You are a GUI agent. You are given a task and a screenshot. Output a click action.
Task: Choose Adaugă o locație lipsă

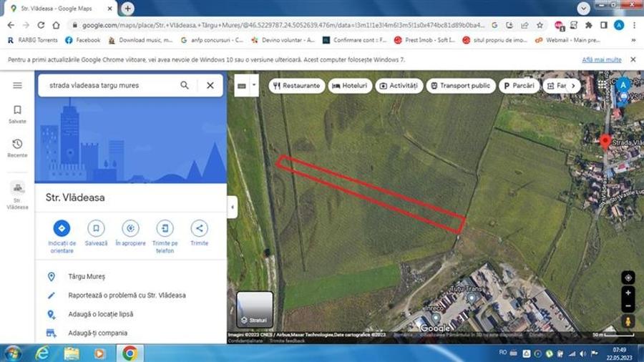tap(131, 314)
